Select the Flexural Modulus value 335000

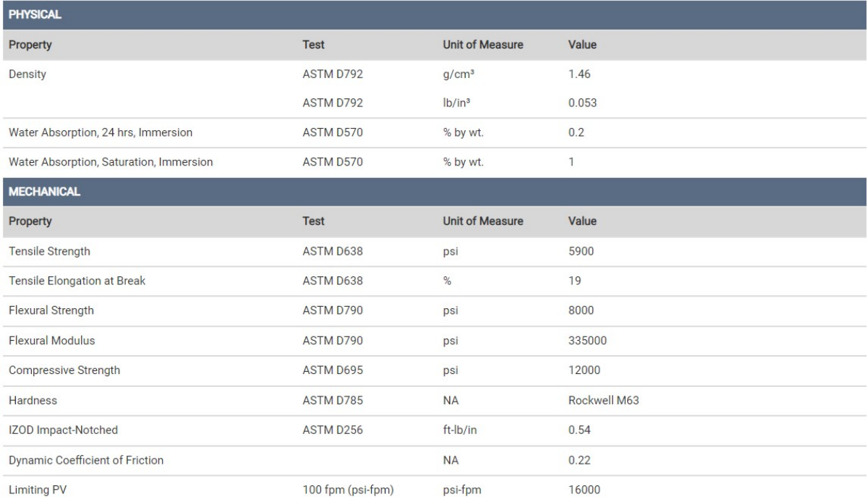coord(587,341)
